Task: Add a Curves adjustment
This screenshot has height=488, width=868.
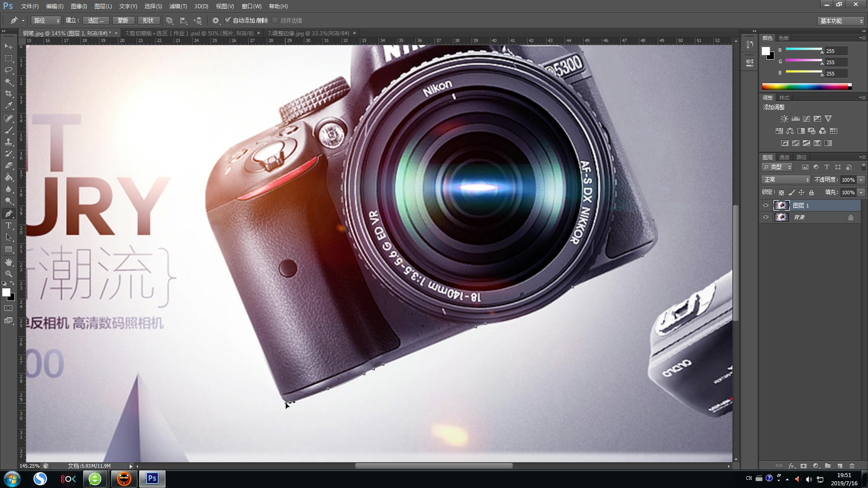Action: point(806,119)
